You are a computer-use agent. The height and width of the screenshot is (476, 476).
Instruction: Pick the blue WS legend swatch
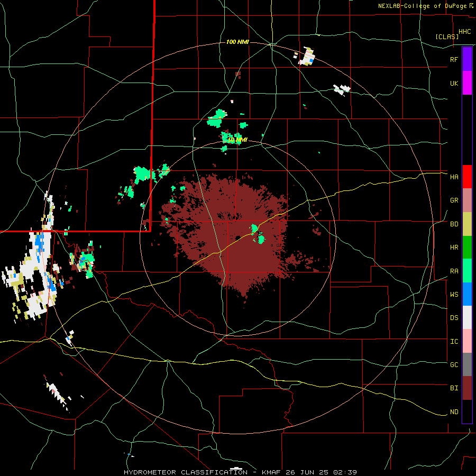pos(467,294)
